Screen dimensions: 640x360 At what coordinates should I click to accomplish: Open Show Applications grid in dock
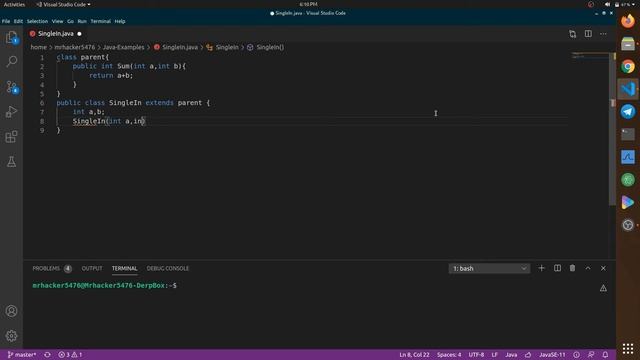[x=628, y=348]
